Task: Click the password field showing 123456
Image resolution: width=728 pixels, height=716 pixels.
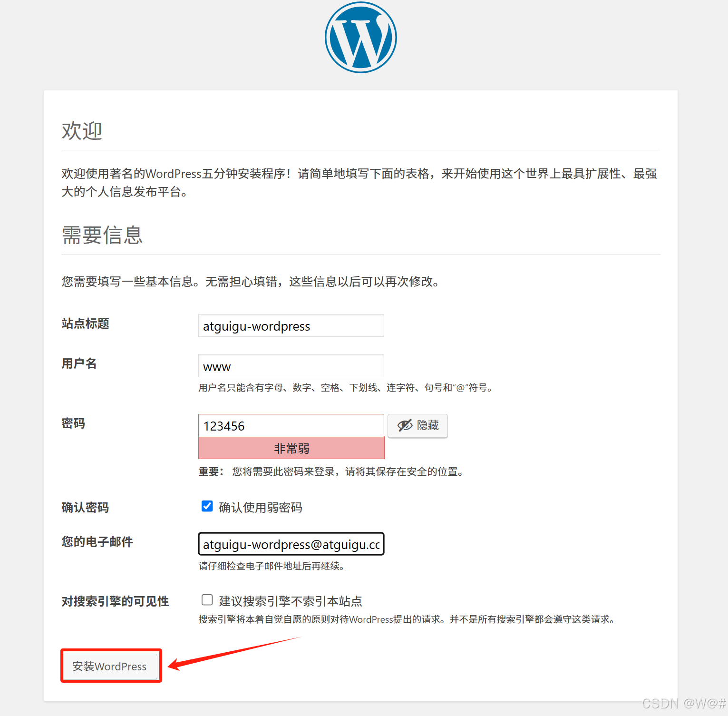Action: [x=291, y=425]
